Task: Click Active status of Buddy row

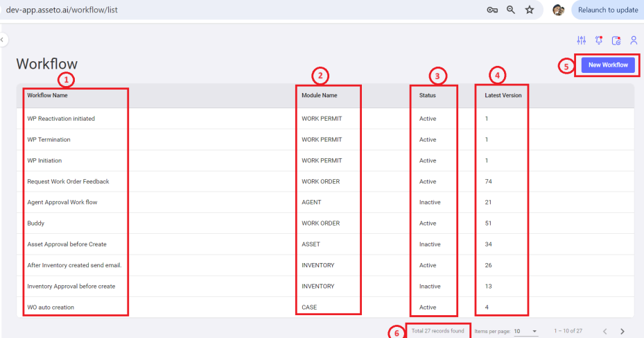Action: point(428,223)
